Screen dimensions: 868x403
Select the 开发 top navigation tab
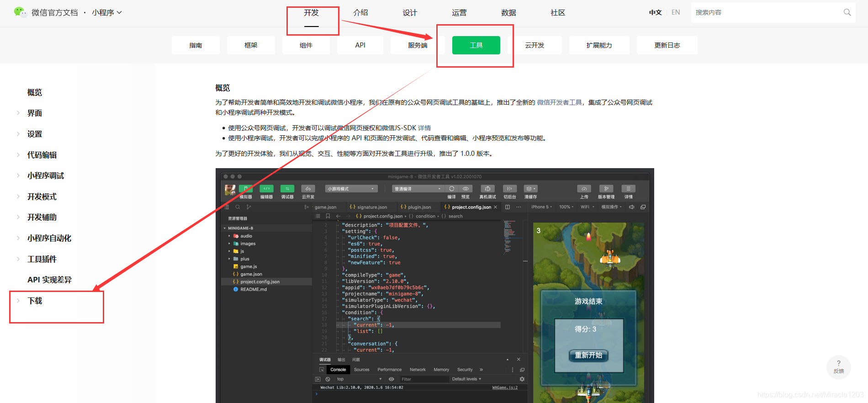(x=312, y=13)
